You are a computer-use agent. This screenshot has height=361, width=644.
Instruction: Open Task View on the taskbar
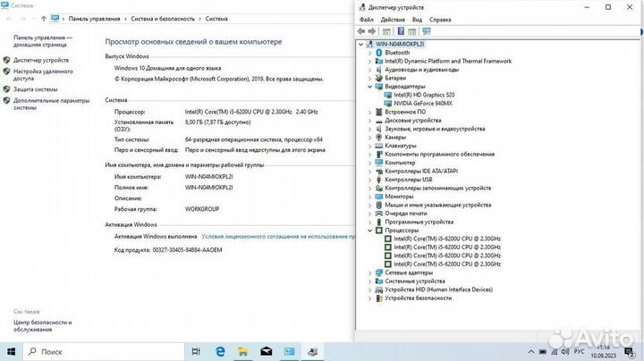tap(196, 351)
